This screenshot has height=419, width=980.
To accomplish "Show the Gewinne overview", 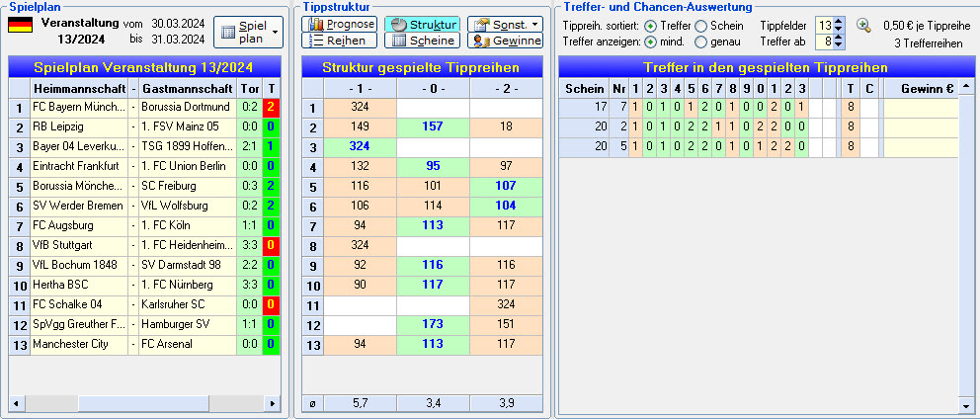I will (x=505, y=41).
